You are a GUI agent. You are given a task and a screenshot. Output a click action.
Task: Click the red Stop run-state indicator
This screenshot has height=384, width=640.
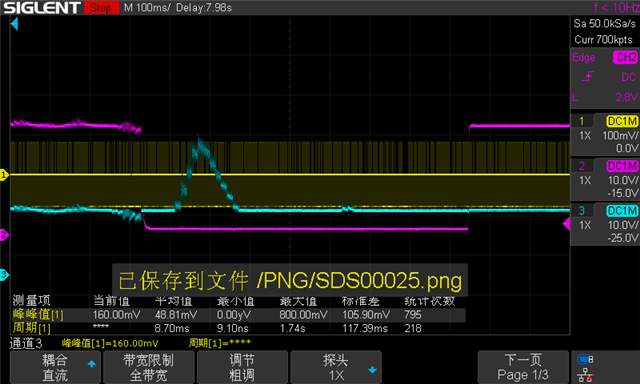[x=101, y=7]
